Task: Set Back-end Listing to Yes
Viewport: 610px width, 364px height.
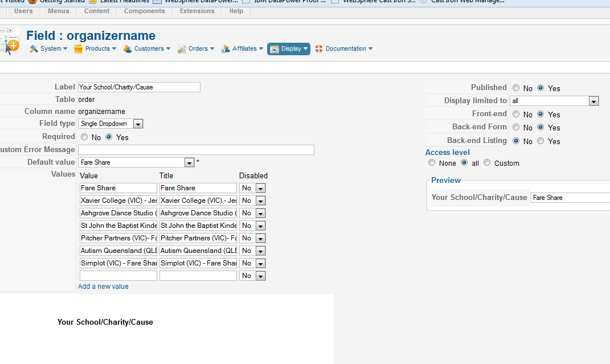Action: click(541, 141)
